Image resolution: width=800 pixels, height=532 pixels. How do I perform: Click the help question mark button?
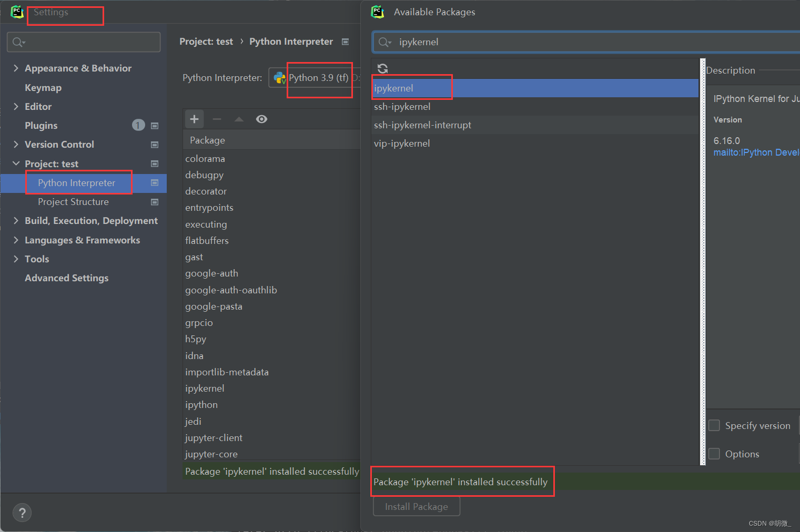pyautogui.click(x=22, y=513)
